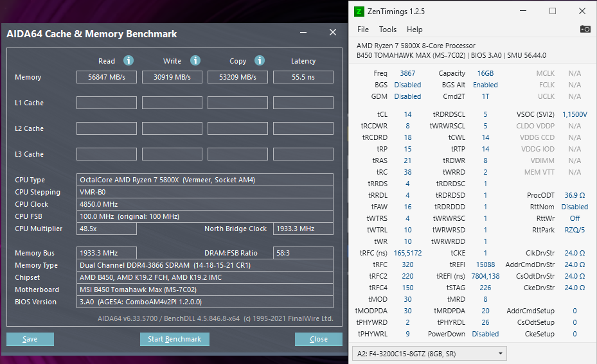The height and width of the screenshot is (364, 597).
Task: Click the GDM value Disabled
Action: (x=407, y=96)
